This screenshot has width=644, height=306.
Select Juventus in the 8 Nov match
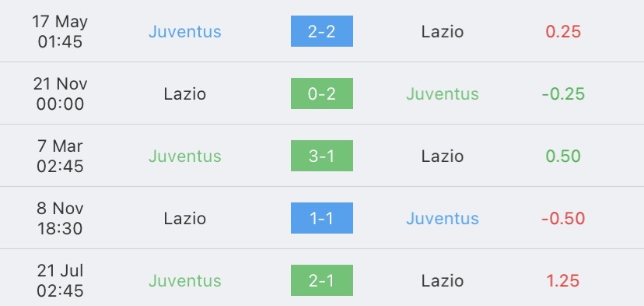click(443, 218)
